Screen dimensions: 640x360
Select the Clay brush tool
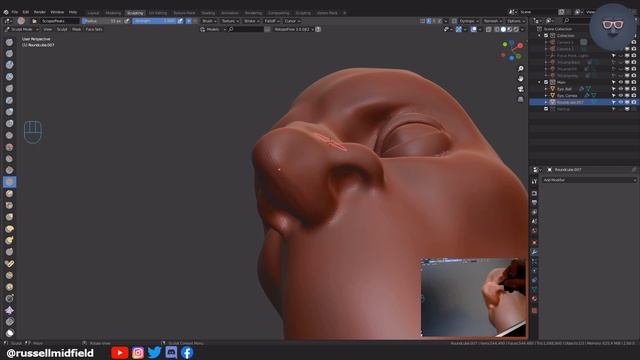(x=9, y=65)
